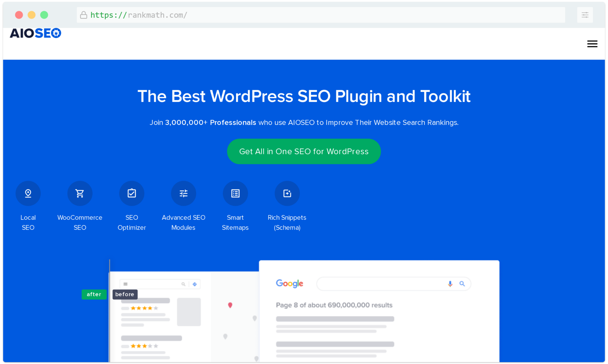This screenshot has height=364, width=608.
Task: Click the SEO Optimizer clipboard icon
Action: [x=132, y=193]
